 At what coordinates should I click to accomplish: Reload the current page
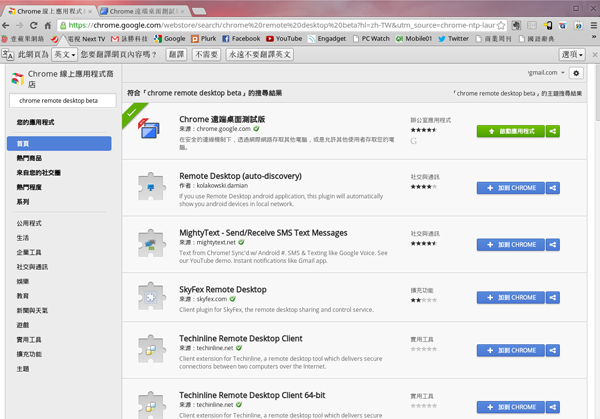pos(34,26)
